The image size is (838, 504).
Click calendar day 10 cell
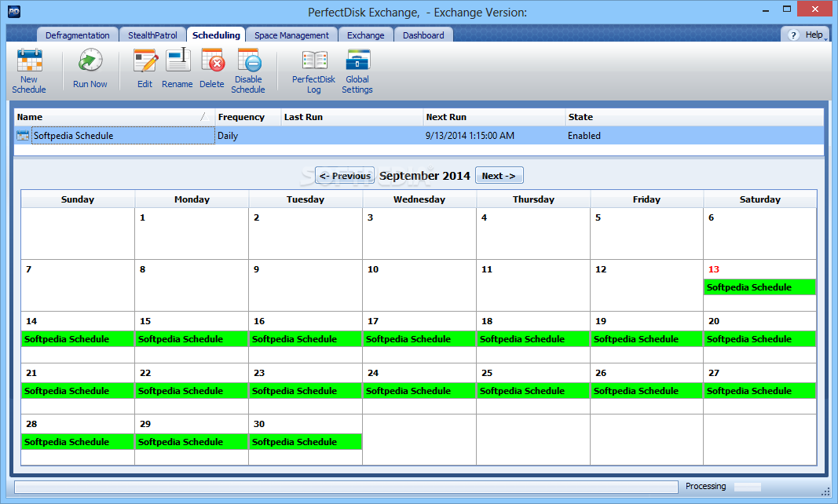pos(419,286)
